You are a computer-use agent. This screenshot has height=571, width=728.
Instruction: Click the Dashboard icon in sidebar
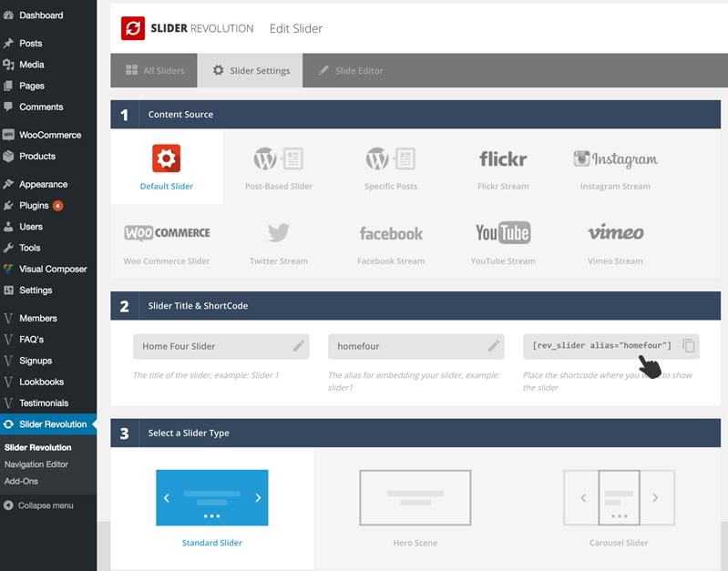(x=8, y=15)
